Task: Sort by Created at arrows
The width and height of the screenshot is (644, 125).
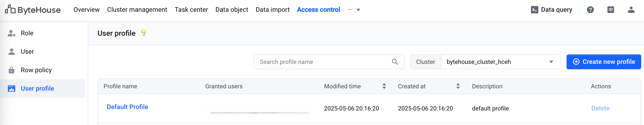Action: tap(458, 86)
